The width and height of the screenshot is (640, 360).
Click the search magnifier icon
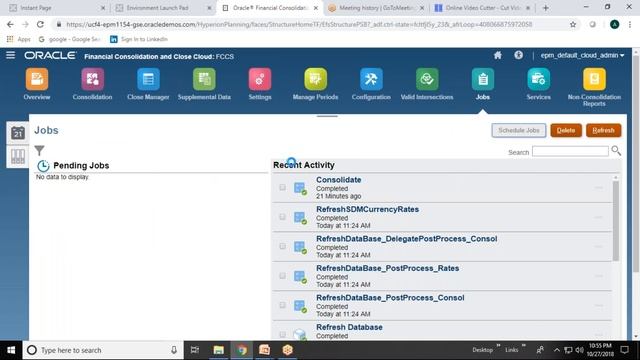click(616, 151)
